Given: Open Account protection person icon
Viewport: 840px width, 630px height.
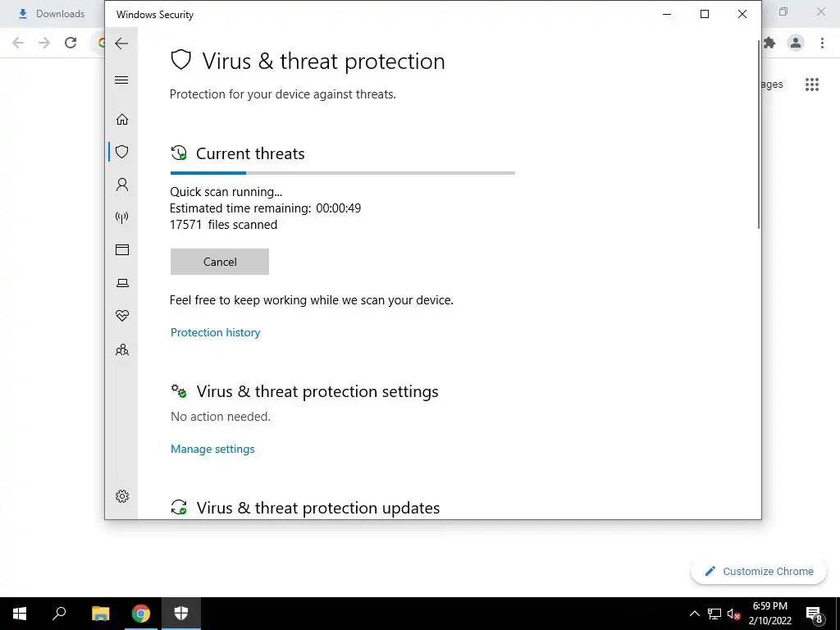Looking at the screenshot, I should point(122,185).
